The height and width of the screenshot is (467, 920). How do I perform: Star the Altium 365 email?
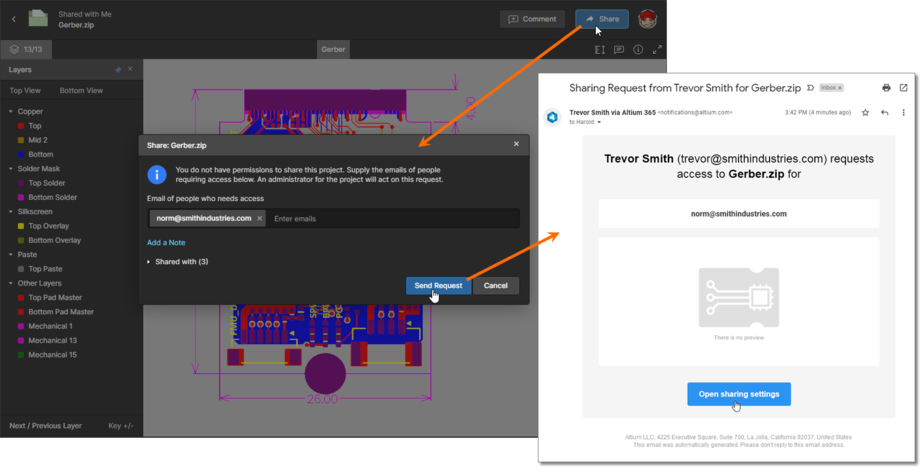coord(865,113)
